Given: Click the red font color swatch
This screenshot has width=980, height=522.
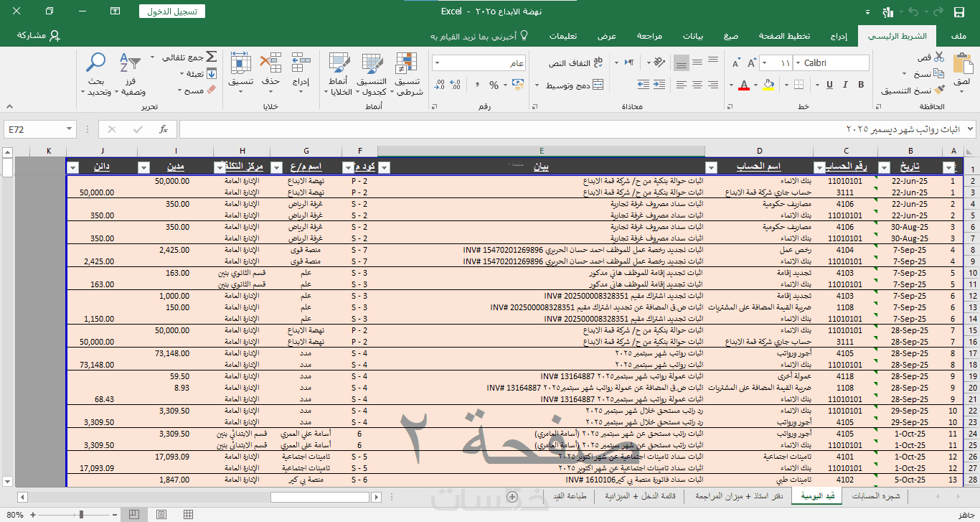Looking at the screenshot, I should point(744,85).
